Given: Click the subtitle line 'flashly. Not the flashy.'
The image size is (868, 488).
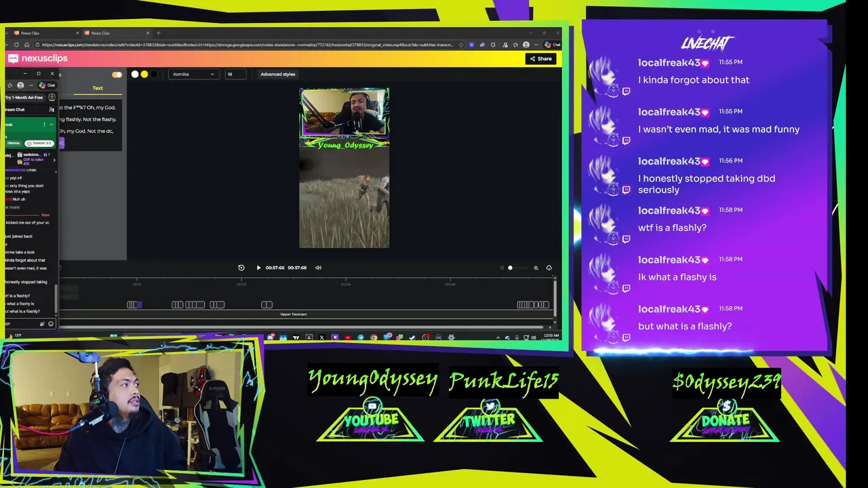Looking at the screenshot, I should [x=88, y=119].
